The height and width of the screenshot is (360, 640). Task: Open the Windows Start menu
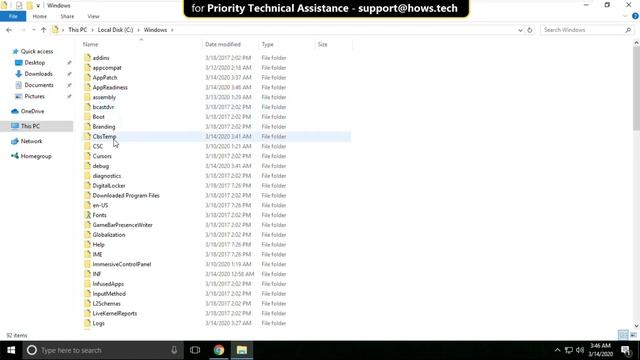coord(11,350)
